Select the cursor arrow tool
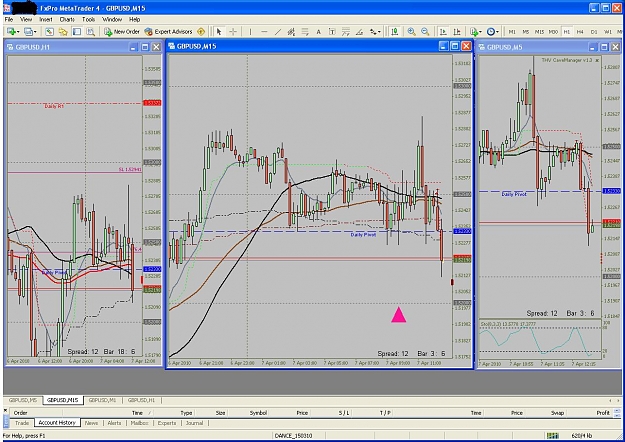The image size is (625, 442). (x=218, y=31)
